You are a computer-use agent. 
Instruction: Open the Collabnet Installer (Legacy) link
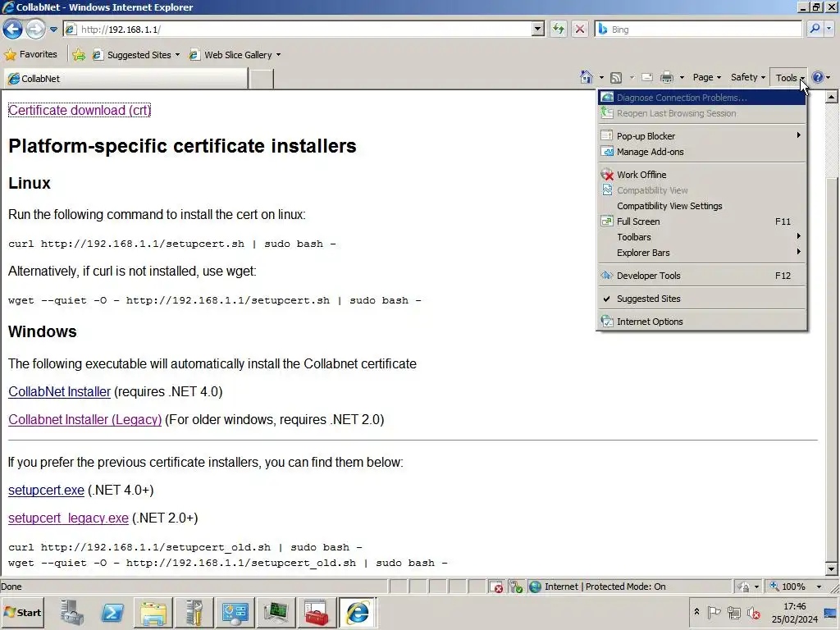point(84,419)
